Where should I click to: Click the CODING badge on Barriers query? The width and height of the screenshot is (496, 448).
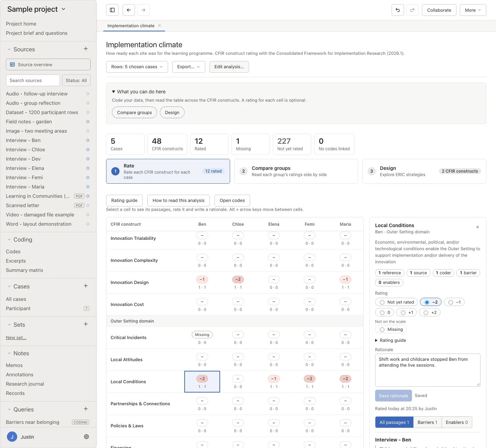click(81, 422)
